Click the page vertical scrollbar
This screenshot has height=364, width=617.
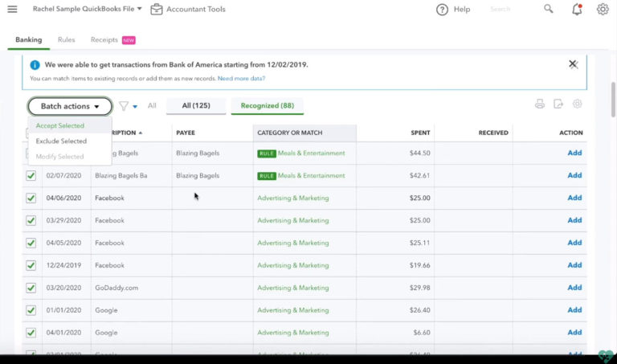tap(613, 100)
